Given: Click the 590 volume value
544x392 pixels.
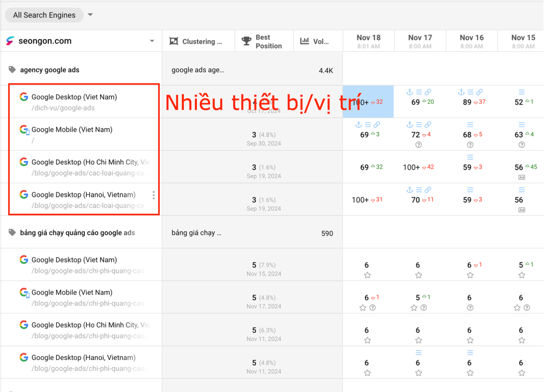Looking at the screenshot, I should coord(327,233).
